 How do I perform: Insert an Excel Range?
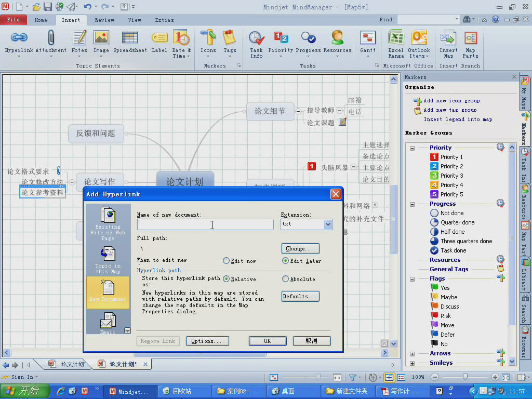click(396, 37)
